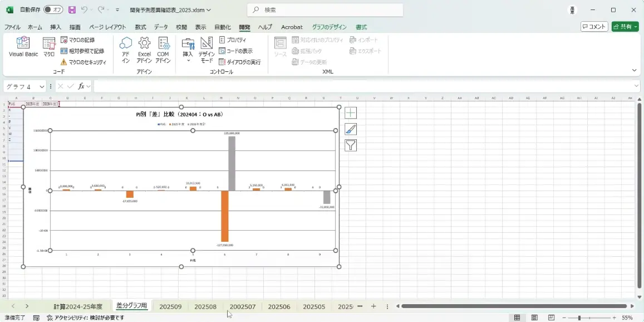This screenshot has height=322, width=644.
Task: Toggle 相対参照で記録 option
Action: coord(82,51)
